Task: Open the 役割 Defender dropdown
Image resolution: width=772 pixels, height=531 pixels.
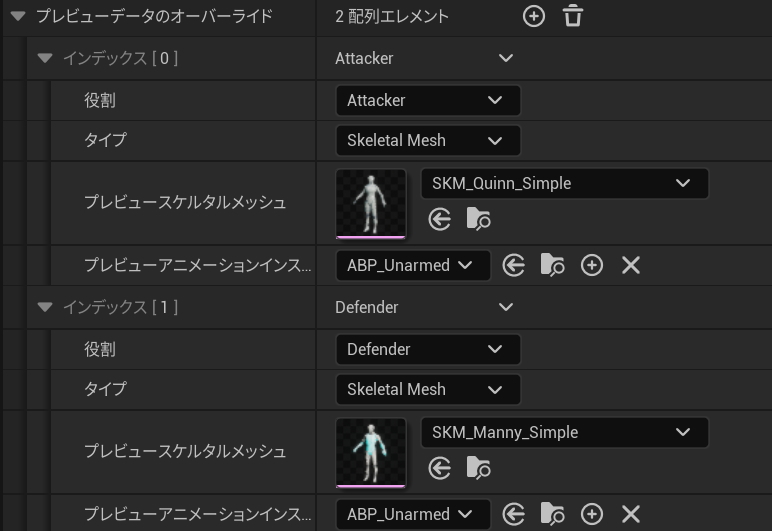Action: click(427, 349)
